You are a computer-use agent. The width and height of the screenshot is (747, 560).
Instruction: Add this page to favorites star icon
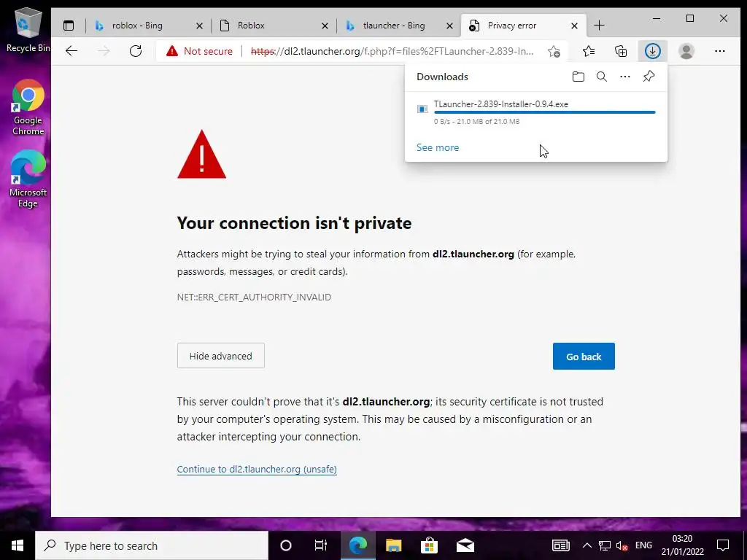[554, 51]
